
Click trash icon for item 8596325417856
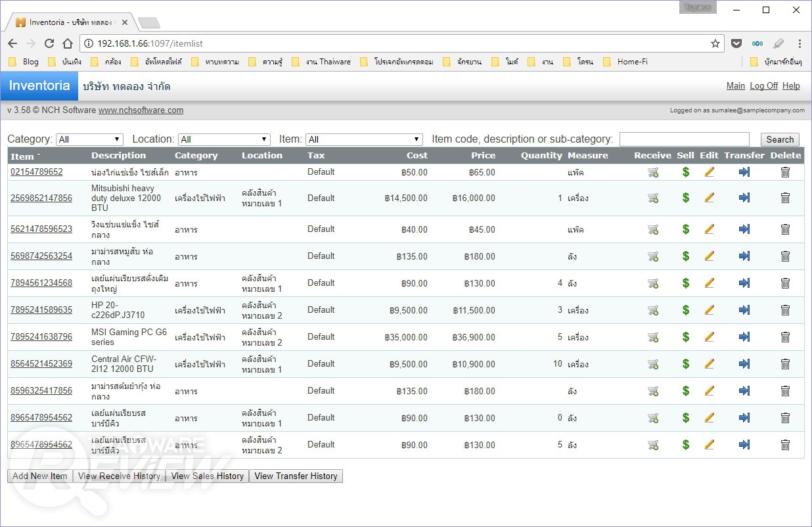(x=785, y=391)
